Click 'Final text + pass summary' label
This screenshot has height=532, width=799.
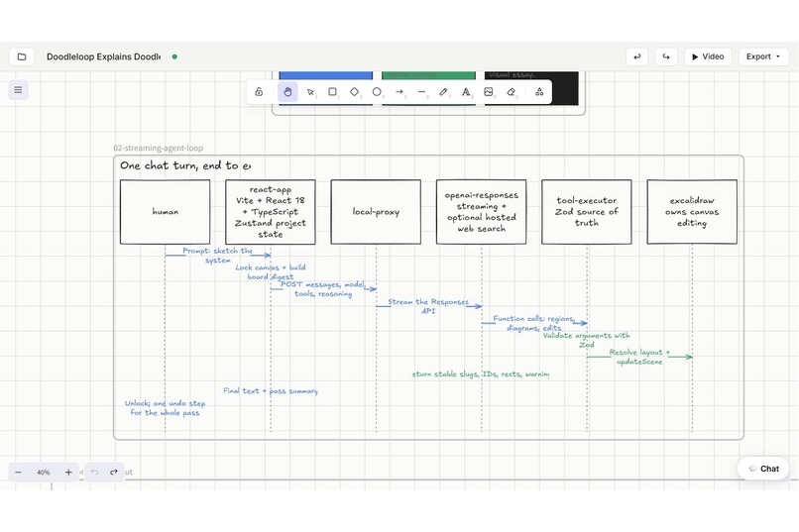pos(271,390)
